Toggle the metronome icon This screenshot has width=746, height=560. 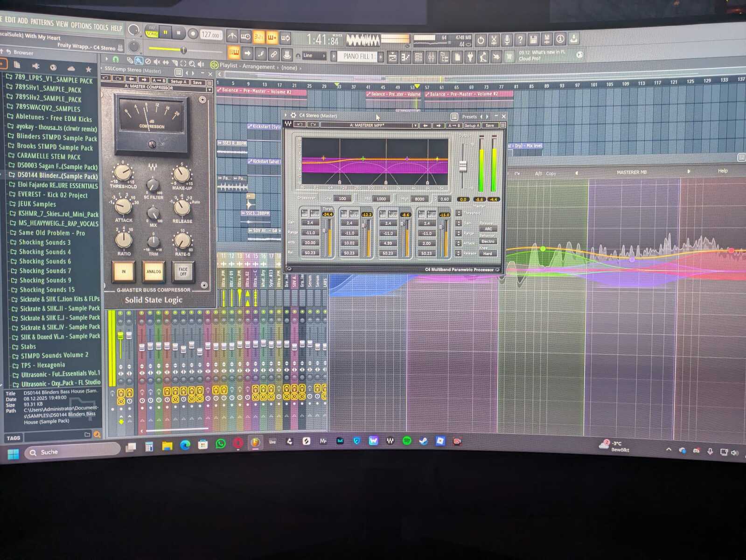click(232, 36)
